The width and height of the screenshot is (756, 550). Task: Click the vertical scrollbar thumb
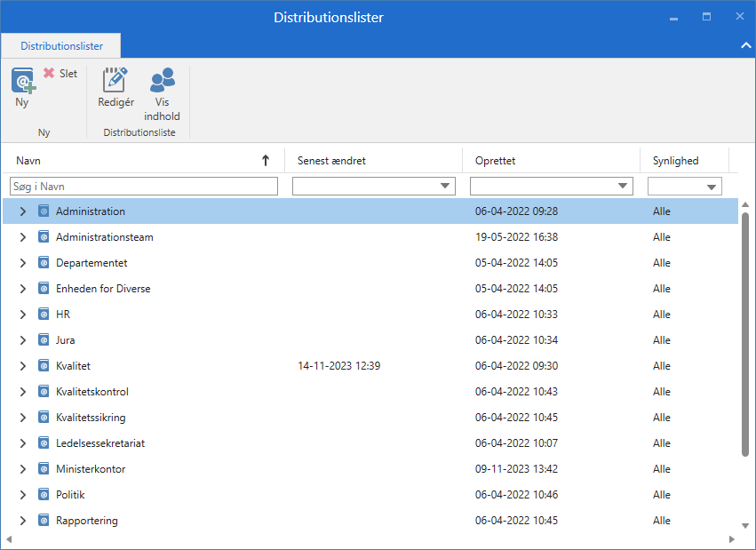pyautogui.click(x=745, y=333)
